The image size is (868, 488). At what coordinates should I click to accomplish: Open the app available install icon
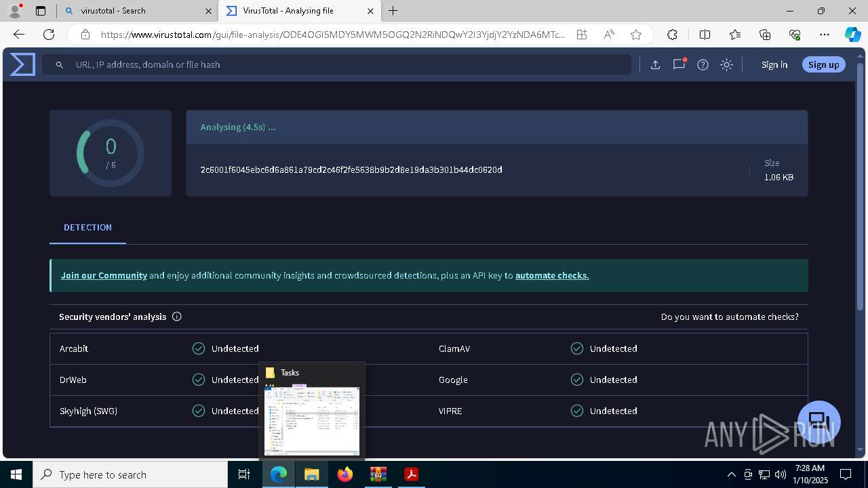582,35
